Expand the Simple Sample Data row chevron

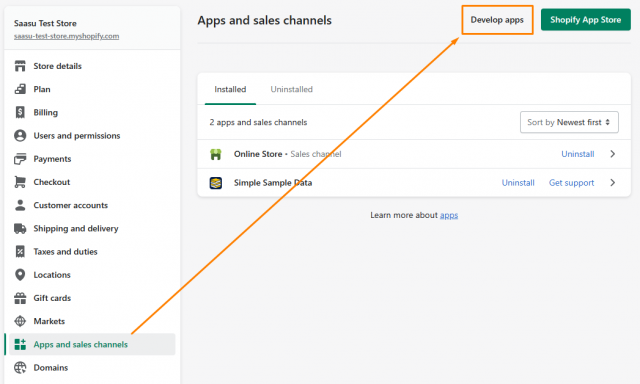[612, 183]
